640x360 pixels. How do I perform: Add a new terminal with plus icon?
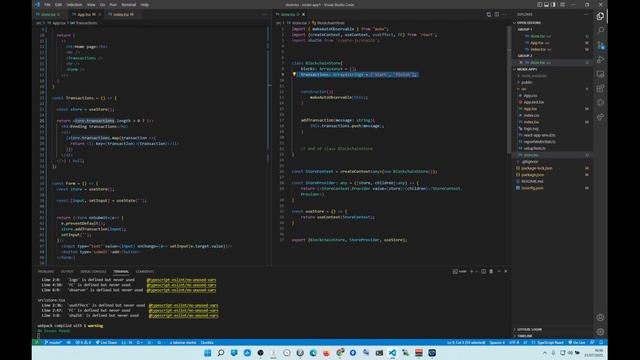[x=471, y=271]
